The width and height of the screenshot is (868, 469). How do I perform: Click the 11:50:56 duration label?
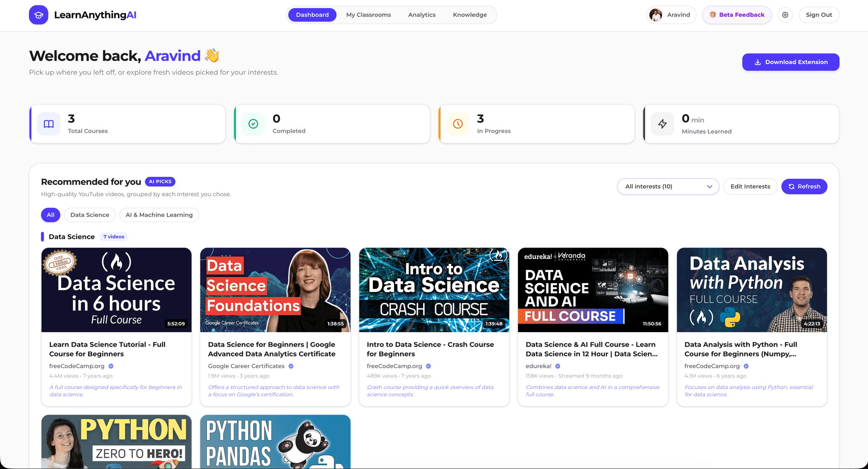pyautogui.click(x=652, y=324)
